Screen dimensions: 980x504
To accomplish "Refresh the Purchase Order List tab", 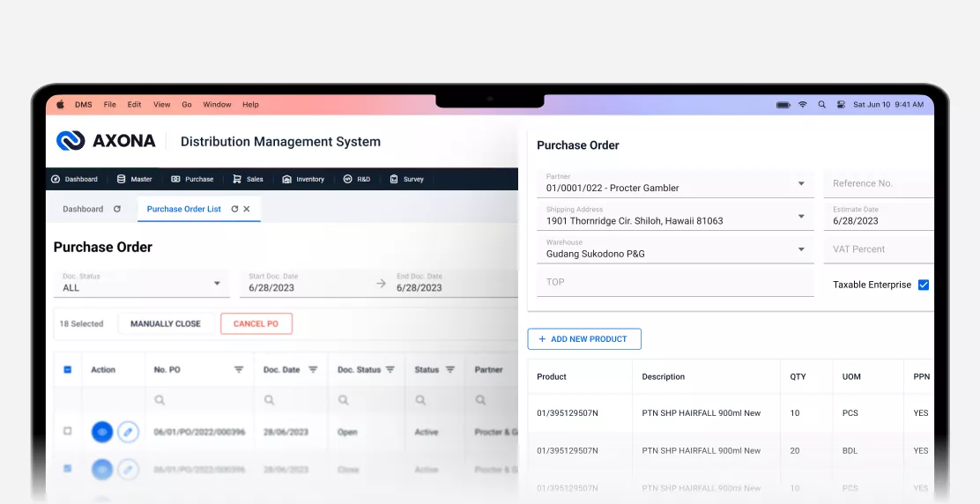I will tap(234, 209).
